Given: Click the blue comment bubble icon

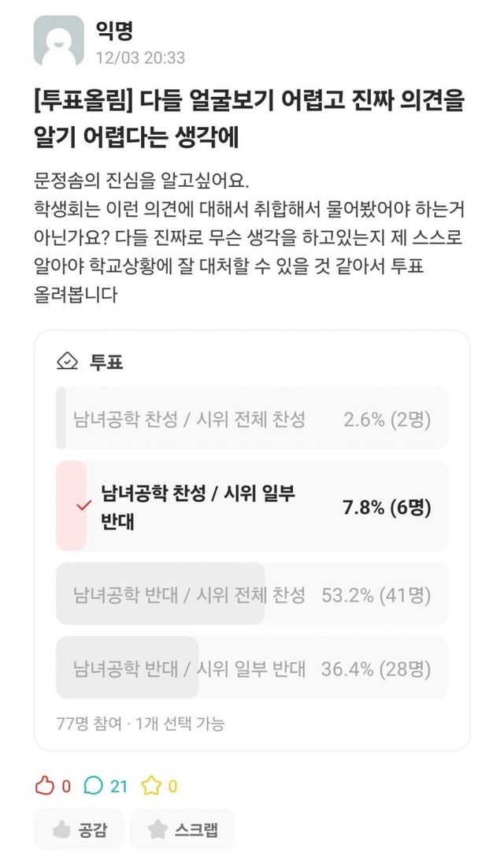Looking at the screenshot, I should point(93,785).
